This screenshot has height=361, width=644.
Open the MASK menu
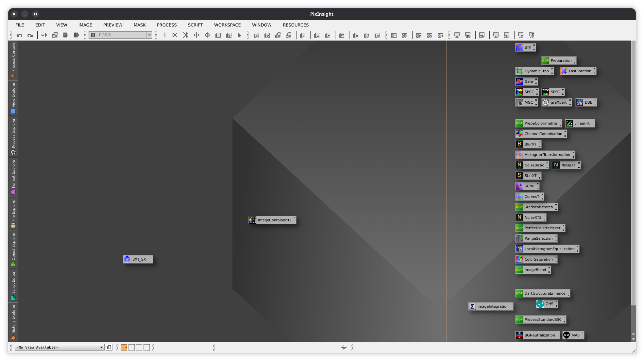pyautogui.click(x=140, y=25)
